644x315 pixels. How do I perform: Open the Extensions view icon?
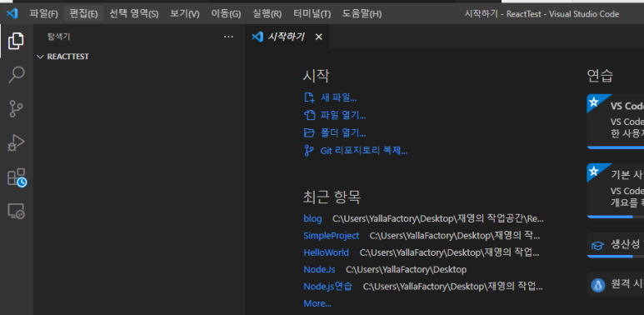[17, 177]
